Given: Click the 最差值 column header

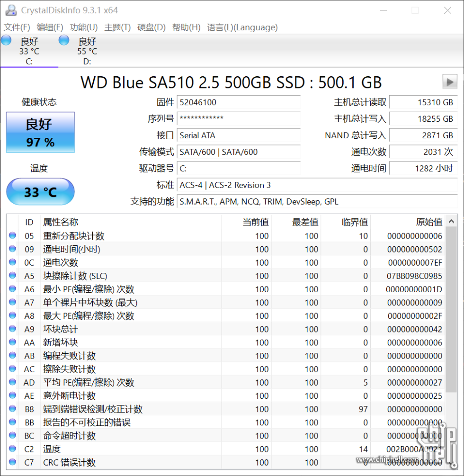Looking at the screenshot, I should (x=296, y=222).
